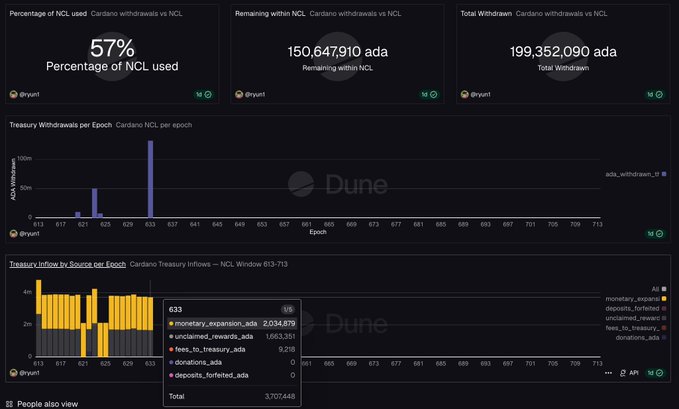Select deposits_forfeited_ada row in the tooltip
Image resolution: width=679 pixels, height=409 pixels.
pos(232,375)
